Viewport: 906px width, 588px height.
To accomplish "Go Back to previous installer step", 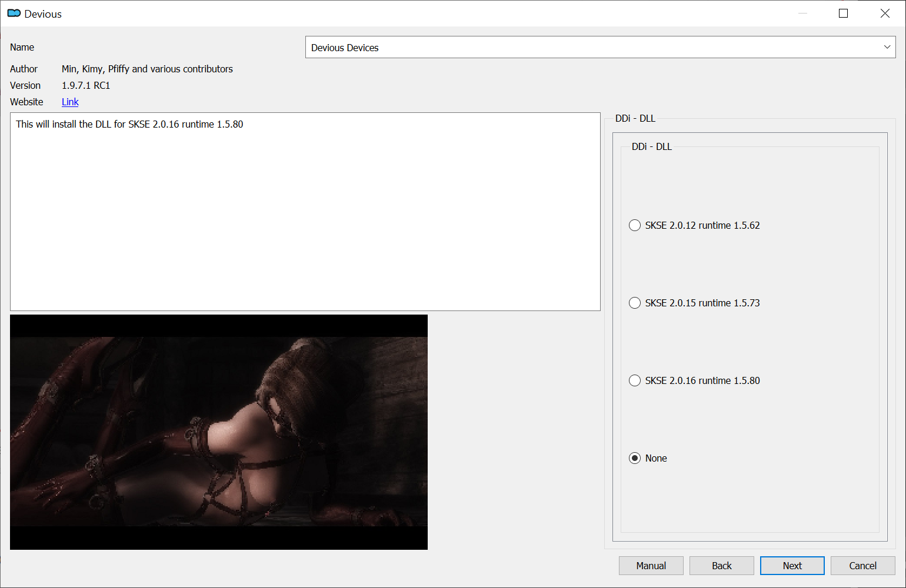I will click(721, 566).
